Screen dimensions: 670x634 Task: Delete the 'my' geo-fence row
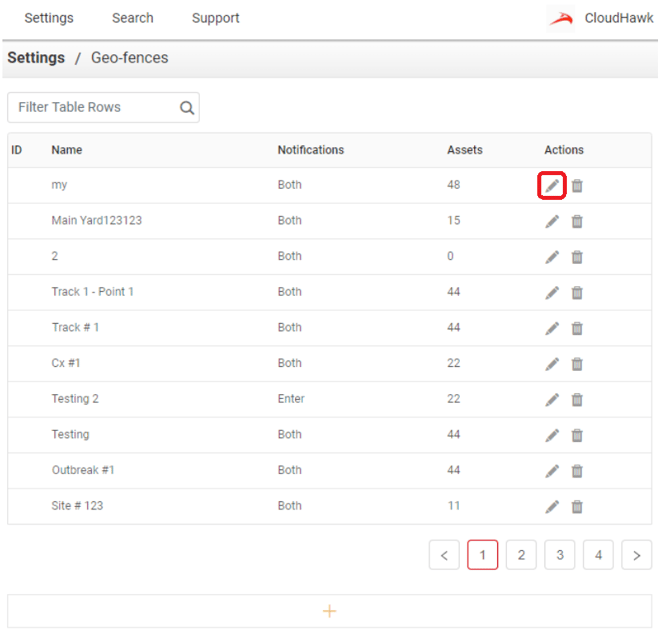coord(577,186)
